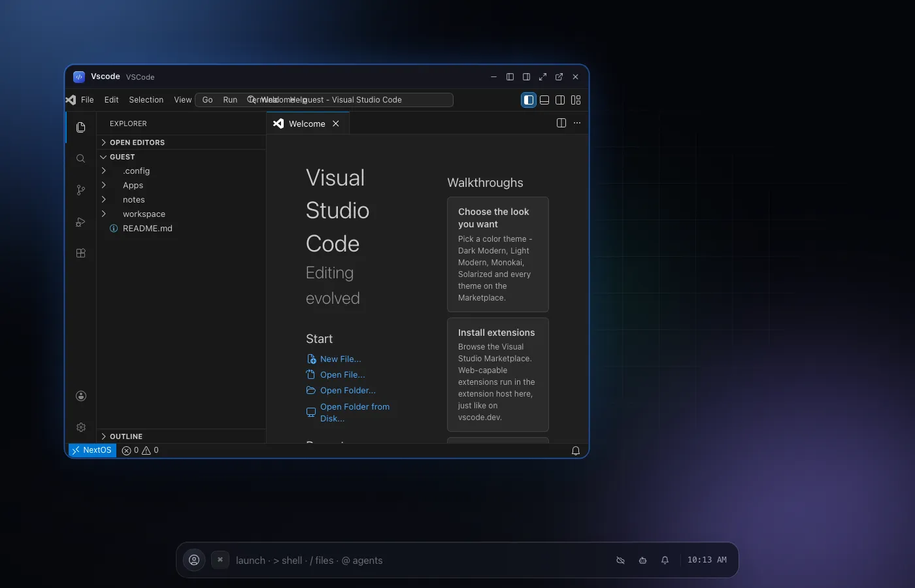Select the Welcome editor tab
915x588 pixels.
308,123
